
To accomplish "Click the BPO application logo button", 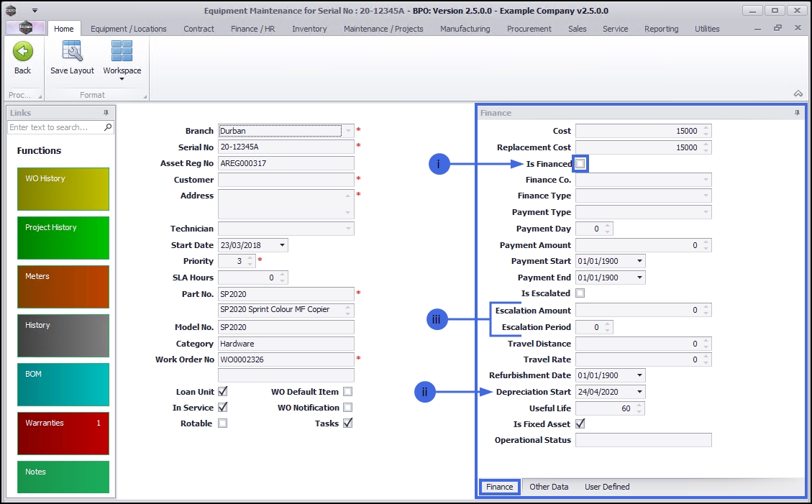I will click(x=25, y=28).
